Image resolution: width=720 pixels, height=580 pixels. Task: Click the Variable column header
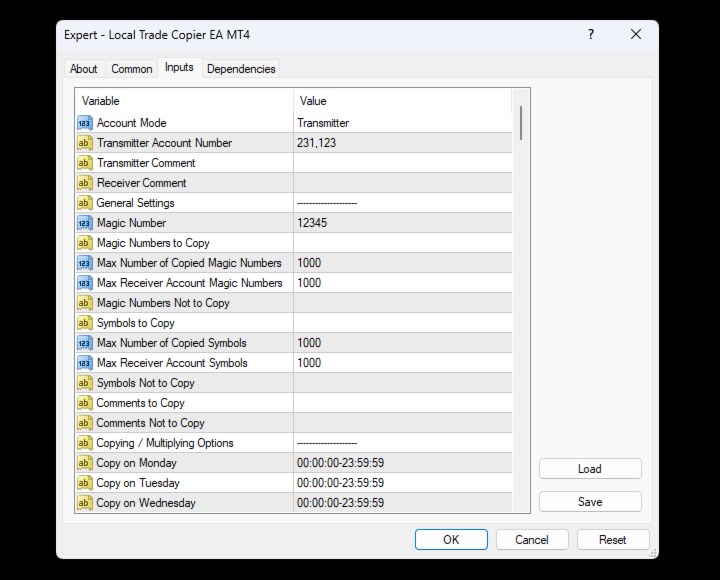tap(184, 101)
